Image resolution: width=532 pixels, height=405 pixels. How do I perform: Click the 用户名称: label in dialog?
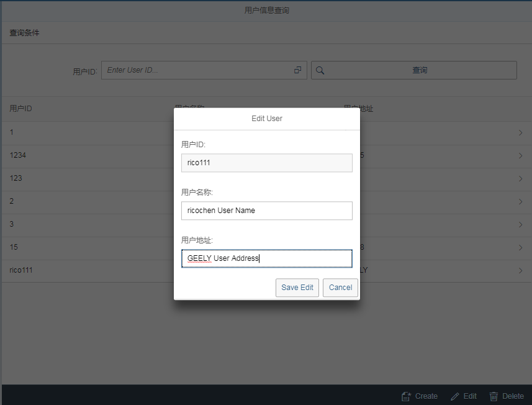coord(197,193)
